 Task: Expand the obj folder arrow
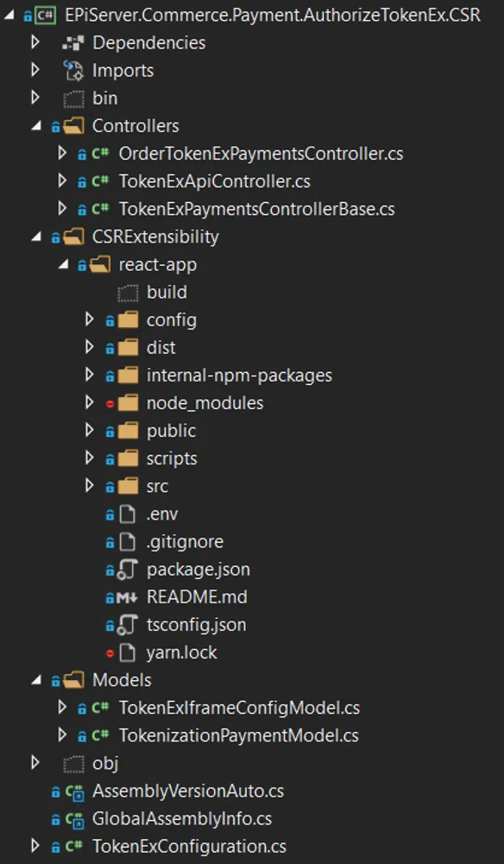pyautogui.click(x=35, y=763)
